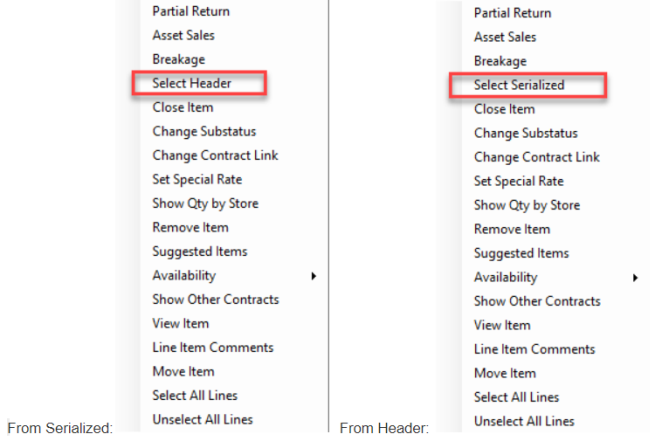655x441 pixels.
Task: Select Move Item in right menu
Action: point(505,373)
